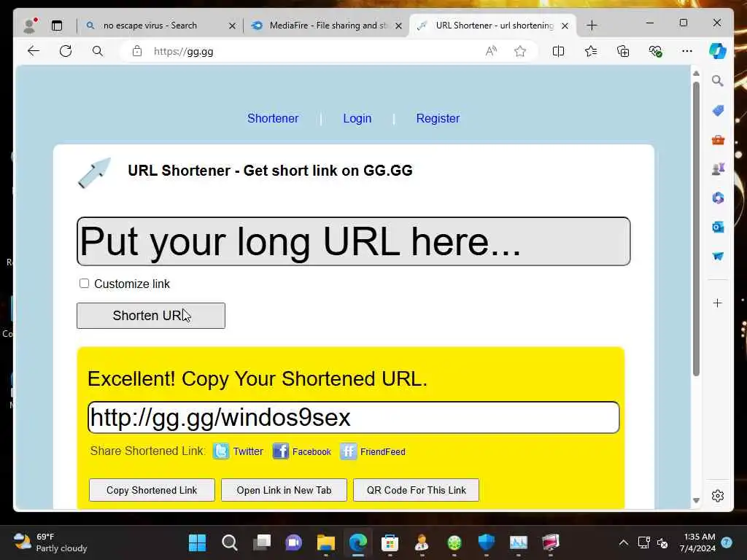
Task: View site information lock icon
Action: click(x=137, y=51)
